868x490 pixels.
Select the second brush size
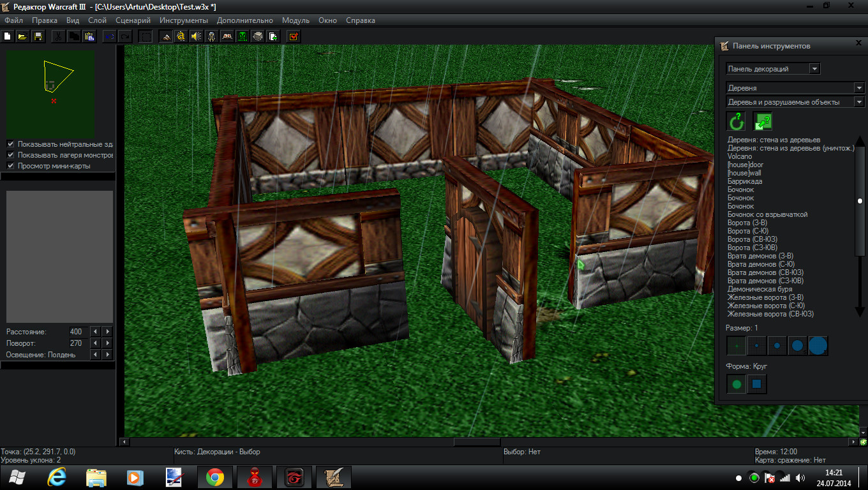(x=756, y=346)
